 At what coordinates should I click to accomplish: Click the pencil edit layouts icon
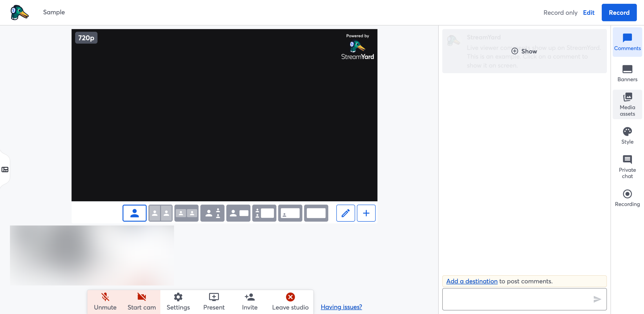pyautogui.click(x=345, y=213)
